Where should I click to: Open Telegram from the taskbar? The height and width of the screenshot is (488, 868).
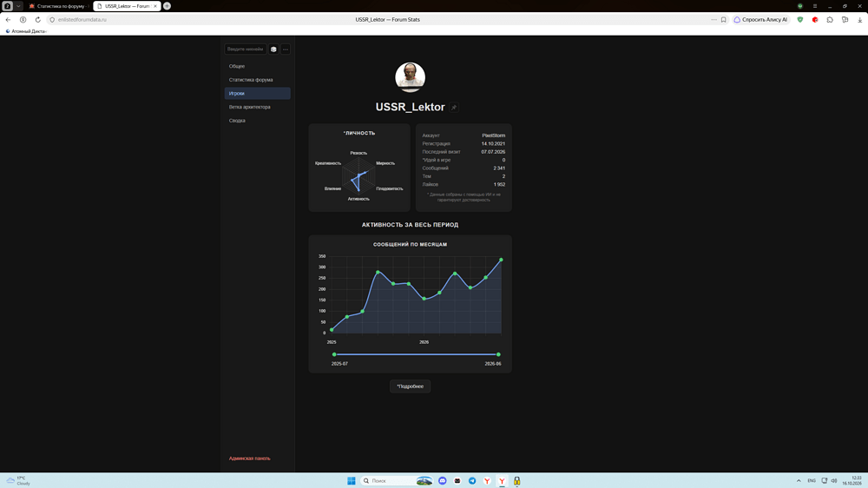click(472, 481)
